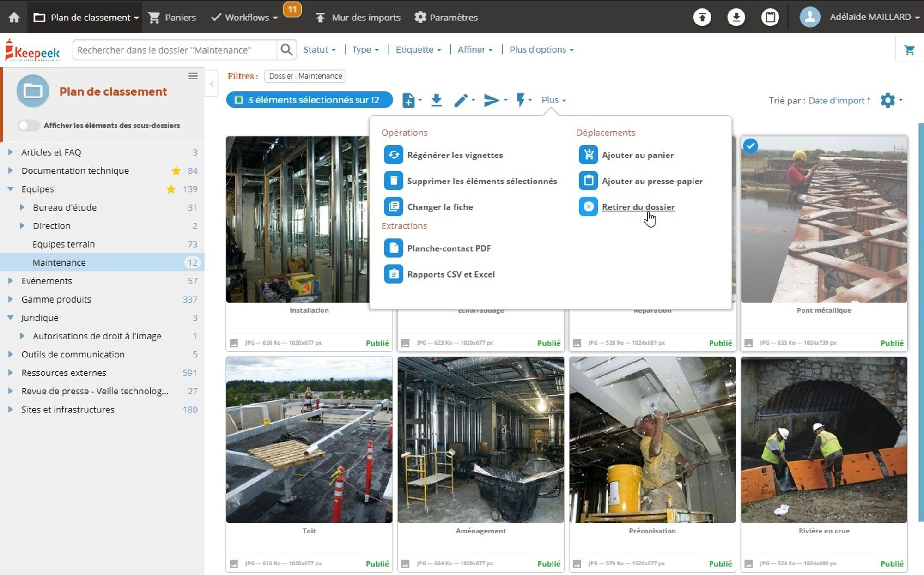Click the upload icon in top bar
924x575 pixels.
(x=702, y=18)
